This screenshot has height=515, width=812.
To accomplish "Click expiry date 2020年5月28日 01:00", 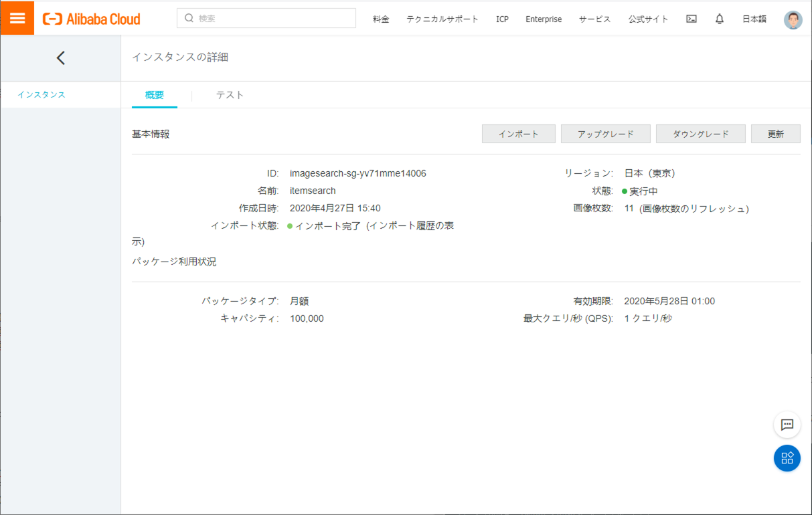I will 669,301.
